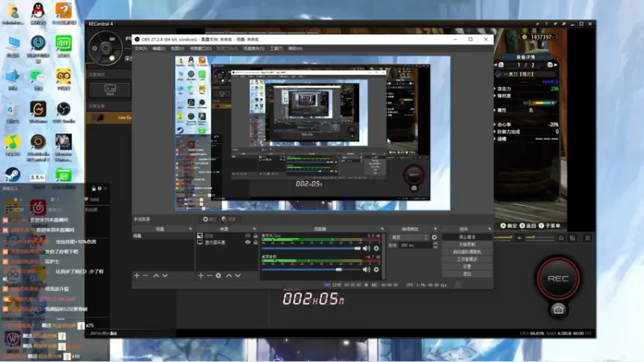Click the Steam desktop icon

[x=12, y=175]
